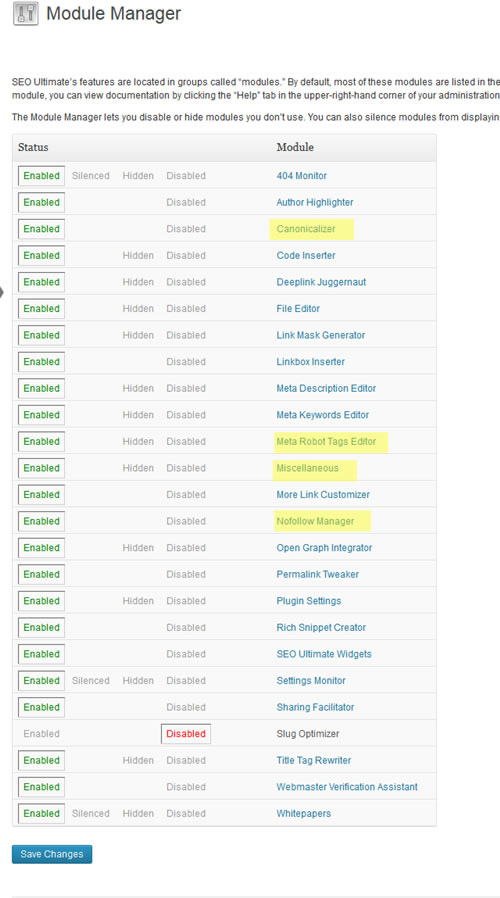Viewport: 500px width, 898px height.
Task: Click the Status column header
Action: click(x=33, y=147)
